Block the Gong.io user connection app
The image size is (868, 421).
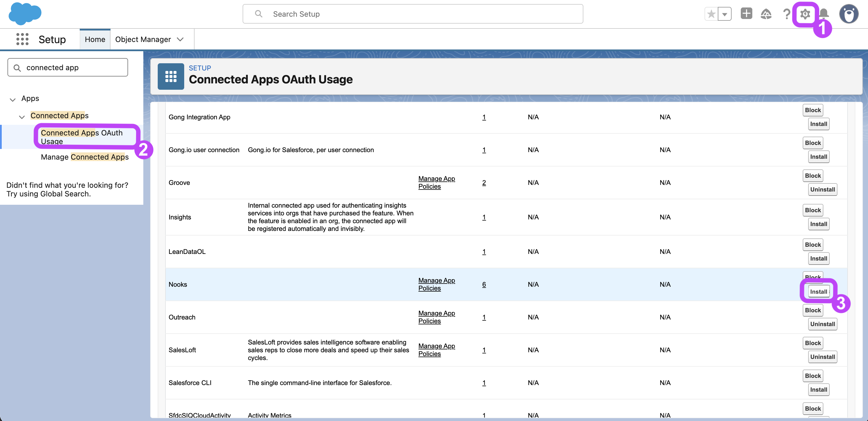(x=813, y=143)
